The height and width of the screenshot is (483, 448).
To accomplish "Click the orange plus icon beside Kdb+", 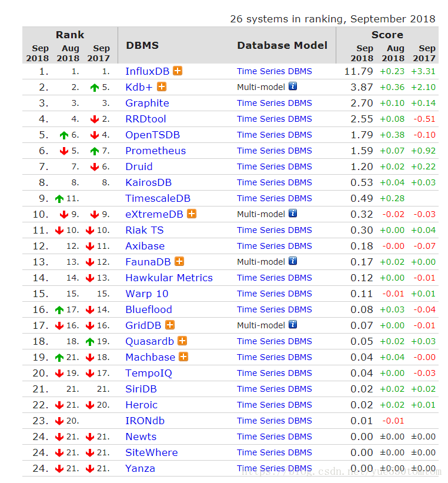I will (x=162, y=87).
